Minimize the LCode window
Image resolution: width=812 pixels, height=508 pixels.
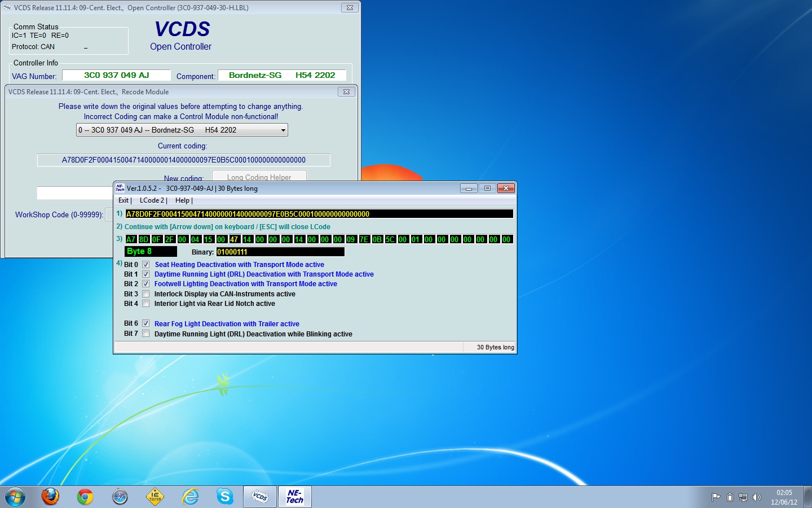(x=469, y=189)
